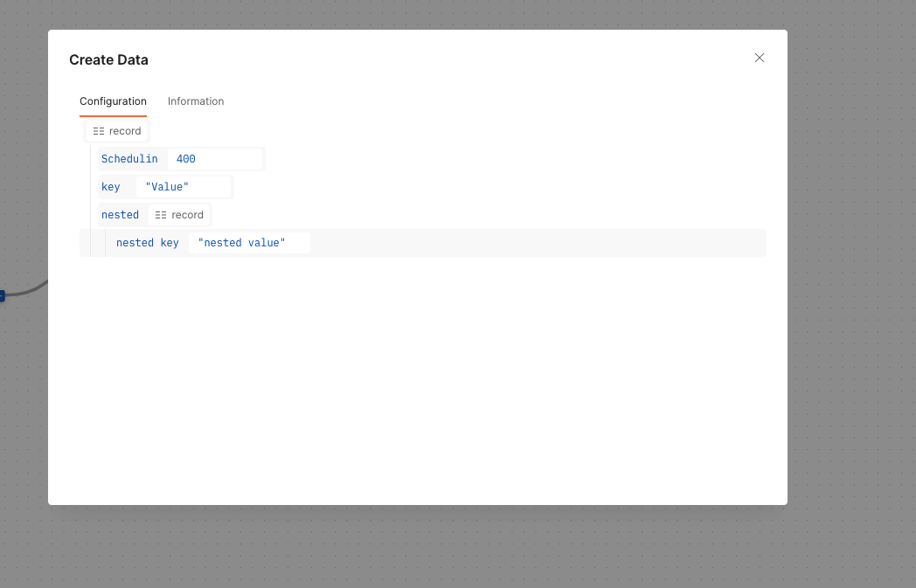Switch to the Information tab
916x588 pixels.
(195, 100)
